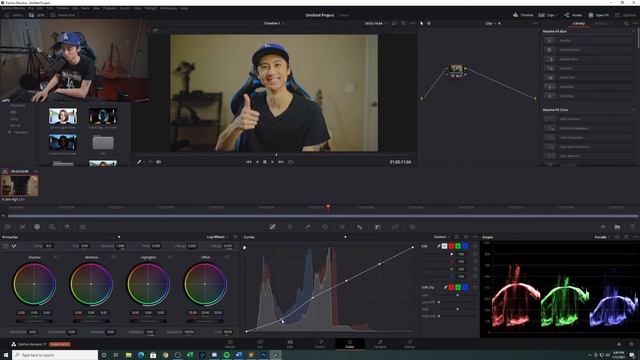Select the color corrector node thumbnail
This screenshot has width=640, height=360.
456,69
